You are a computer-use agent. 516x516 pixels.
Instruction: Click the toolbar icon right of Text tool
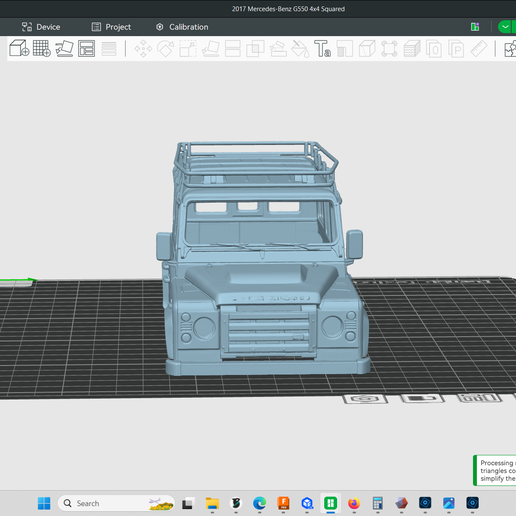click(345, 49)
